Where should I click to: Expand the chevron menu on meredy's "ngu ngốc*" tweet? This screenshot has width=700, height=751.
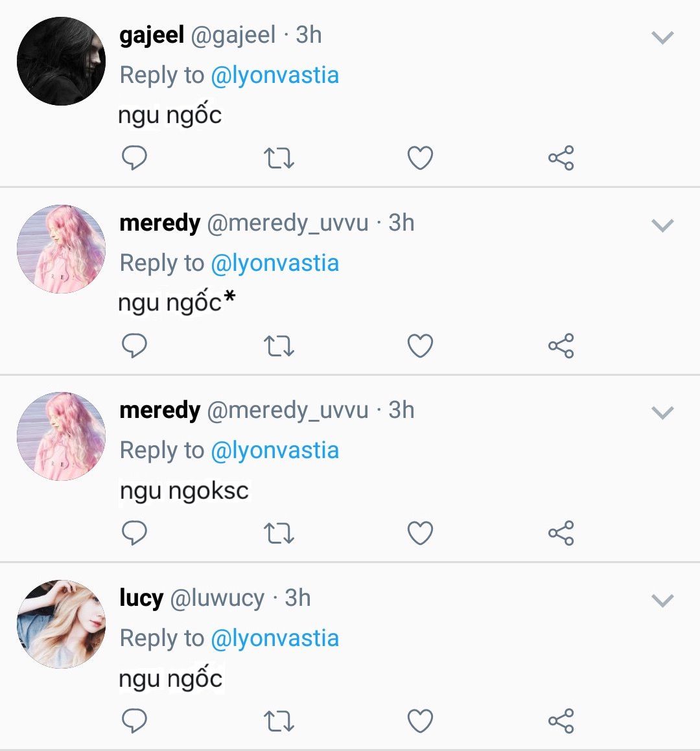click(662, 225)
